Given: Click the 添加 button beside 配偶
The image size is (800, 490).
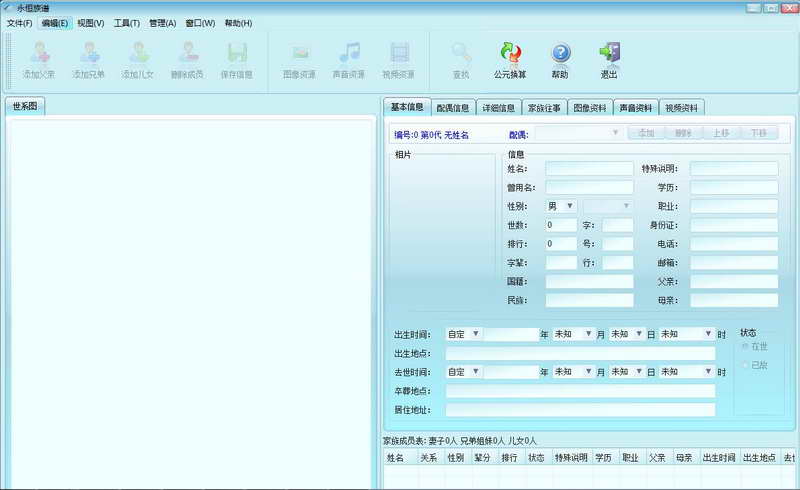Looking at the screenshot, I should pos(646,133).
